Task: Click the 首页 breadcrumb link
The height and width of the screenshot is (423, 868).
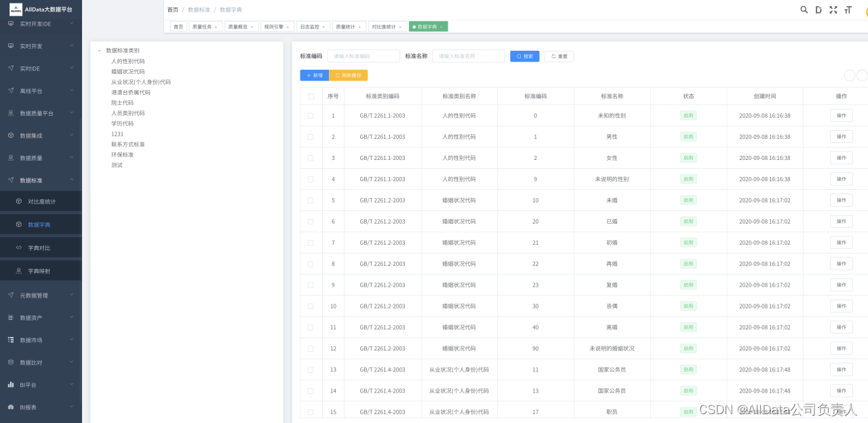Action: 173,10
